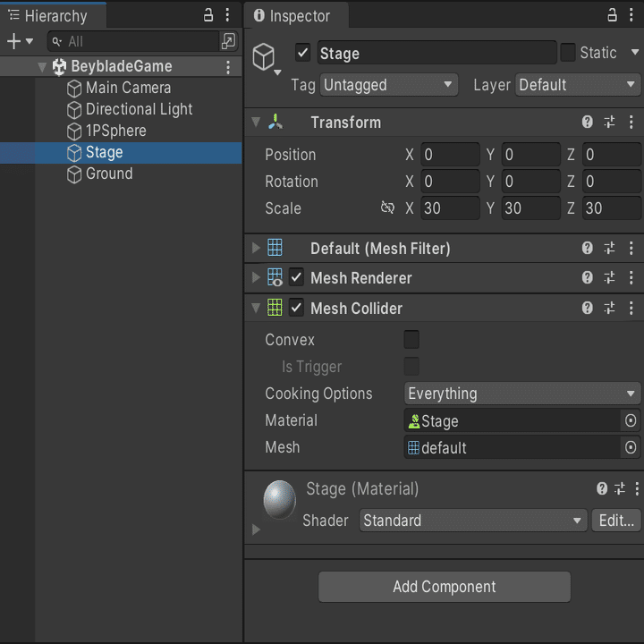The width and height of the screenshot is (644, 644).
Task: Open the Transform component help icon
Action: [588, 123]
